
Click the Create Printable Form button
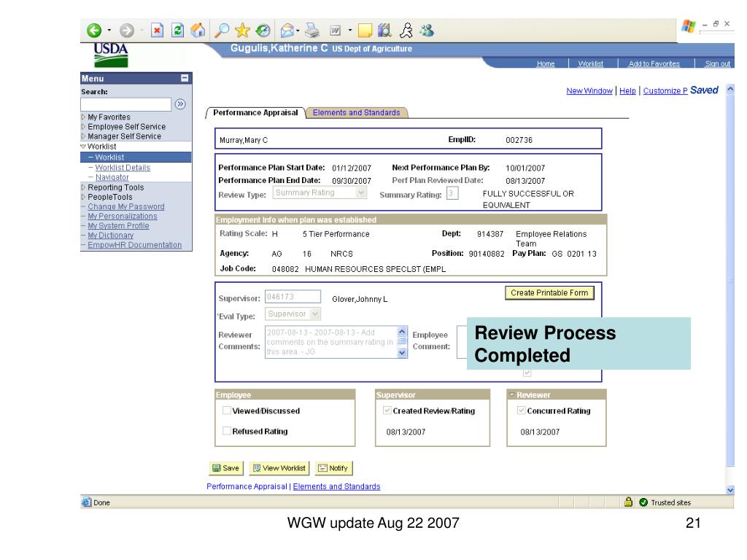(549, 292)
